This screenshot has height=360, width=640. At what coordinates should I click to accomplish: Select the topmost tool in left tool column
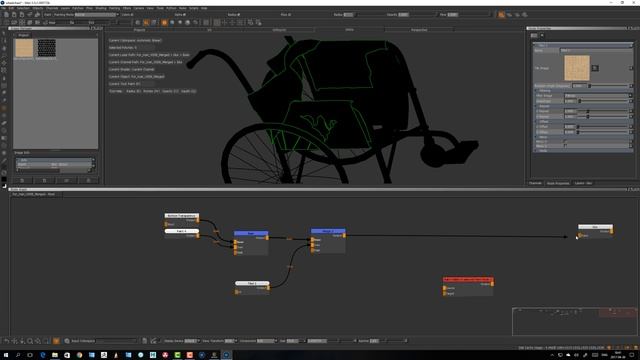click(4, 33)
